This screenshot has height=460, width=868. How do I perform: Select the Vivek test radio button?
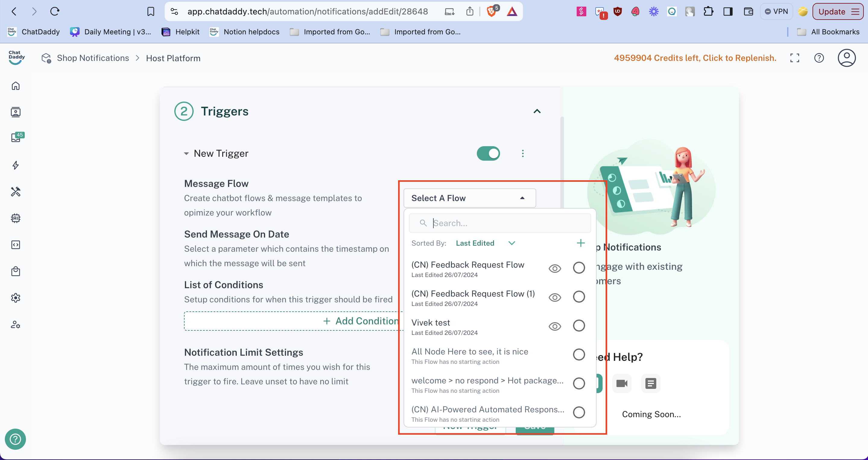click(579, 326)
